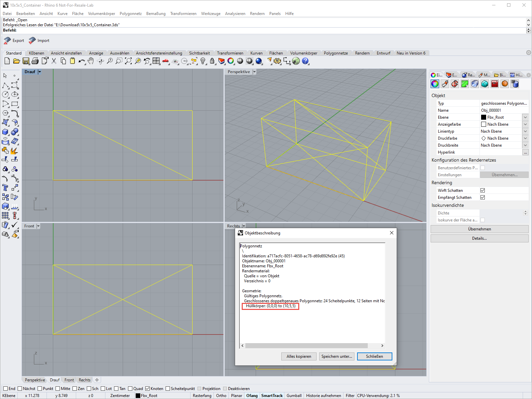Image resolution: width=532 pixels, height=399 pixels.
Task: Click the Save icon in the toolbar
Action: tap(26, 61)
